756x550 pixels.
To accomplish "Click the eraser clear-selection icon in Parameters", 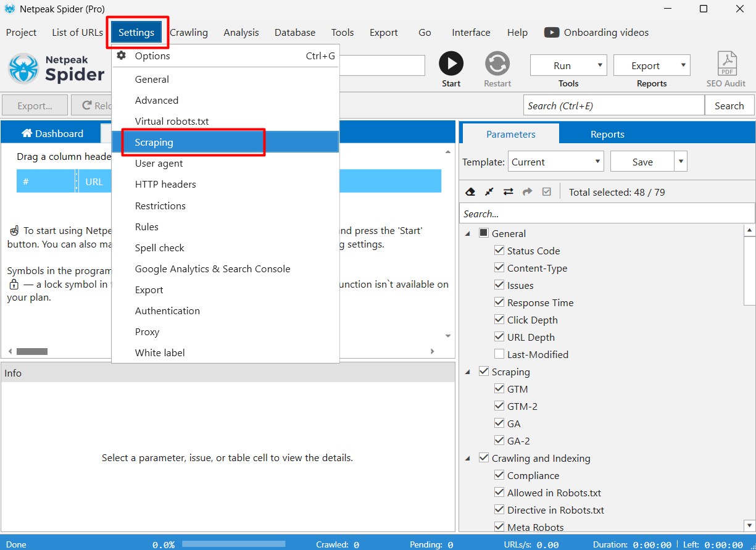I will click(470, 192).
